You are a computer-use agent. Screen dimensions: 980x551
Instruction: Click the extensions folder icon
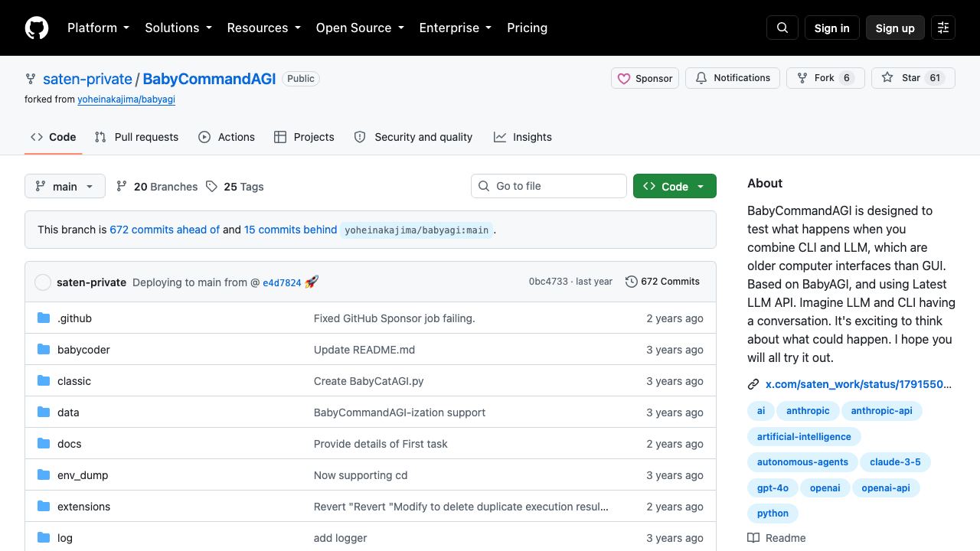coord(44,507)
